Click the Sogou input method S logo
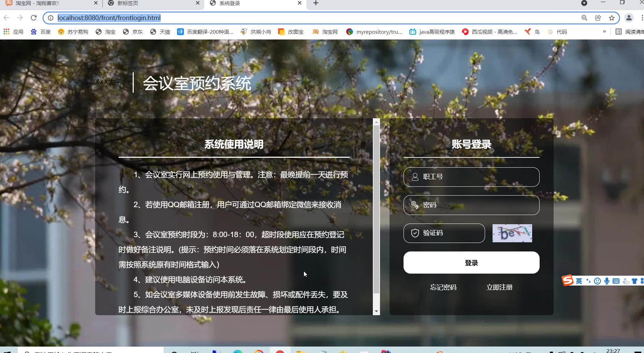This screenshot has height=353, width=644. click(568, 280)
